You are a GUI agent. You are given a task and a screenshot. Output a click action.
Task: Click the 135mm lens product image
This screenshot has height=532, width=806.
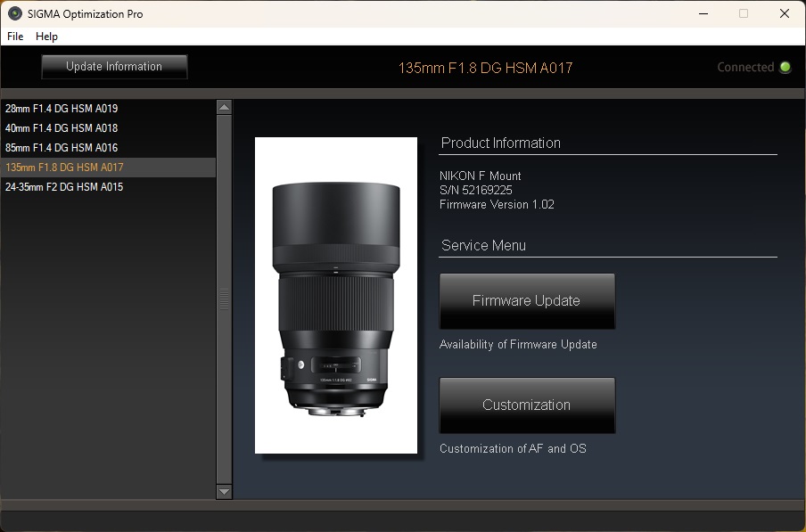point(336,295)
